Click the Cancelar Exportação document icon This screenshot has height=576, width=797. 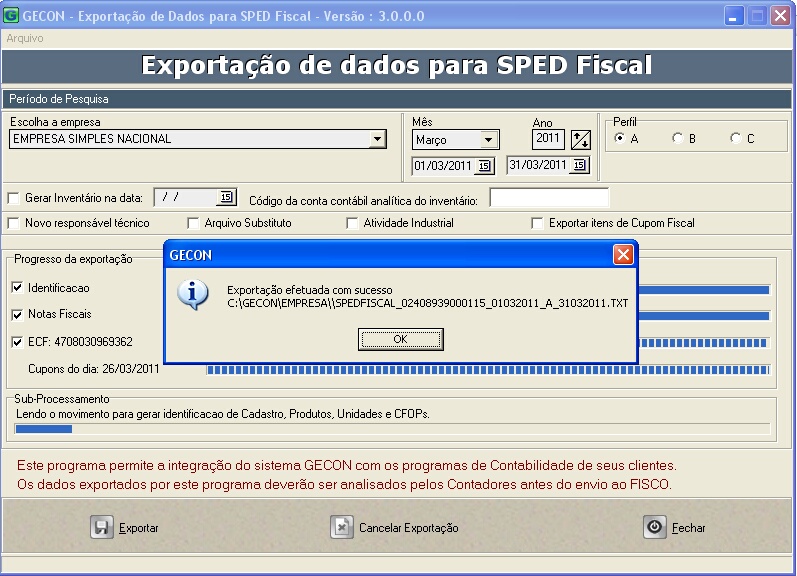pos(342,527)
